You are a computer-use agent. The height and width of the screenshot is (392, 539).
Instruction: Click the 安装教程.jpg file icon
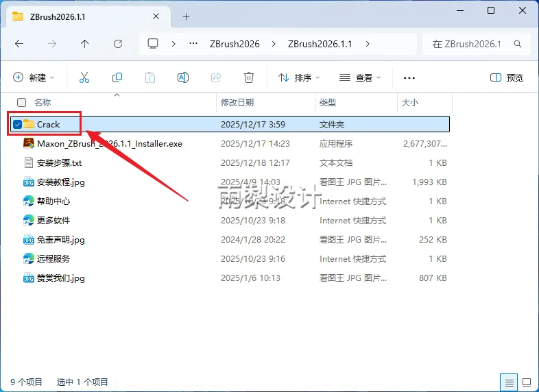pyautogui.click(x=29, y=182)
